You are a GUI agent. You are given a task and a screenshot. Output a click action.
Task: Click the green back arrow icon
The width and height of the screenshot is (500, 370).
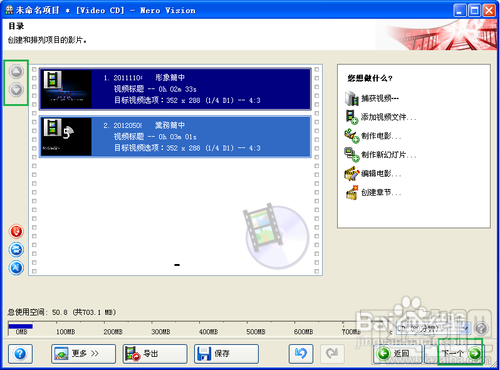383,354
